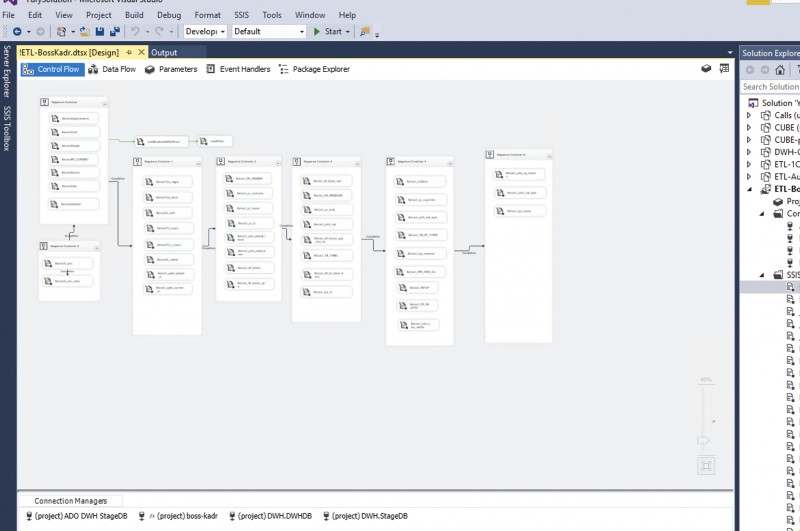The image size is (800, 531).
Task: Click the Undo arrow in the toolbar
Action: (135, 32)
